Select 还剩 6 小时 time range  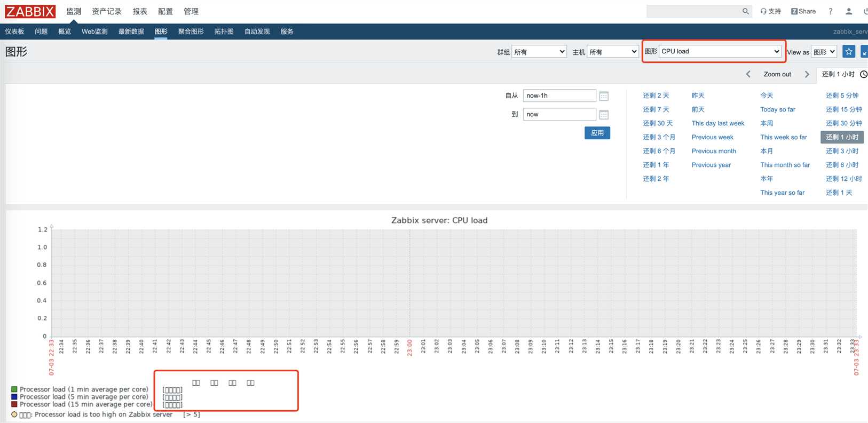click(842, 165)
